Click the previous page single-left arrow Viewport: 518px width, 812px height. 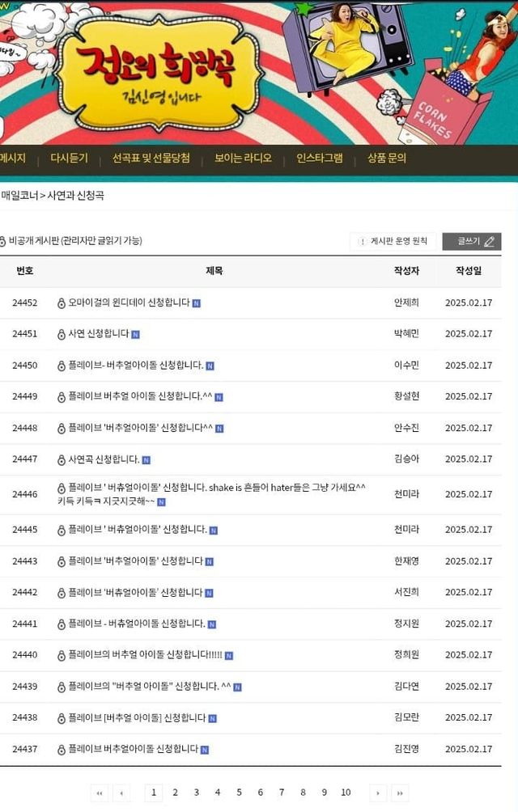tap(121, 793)
